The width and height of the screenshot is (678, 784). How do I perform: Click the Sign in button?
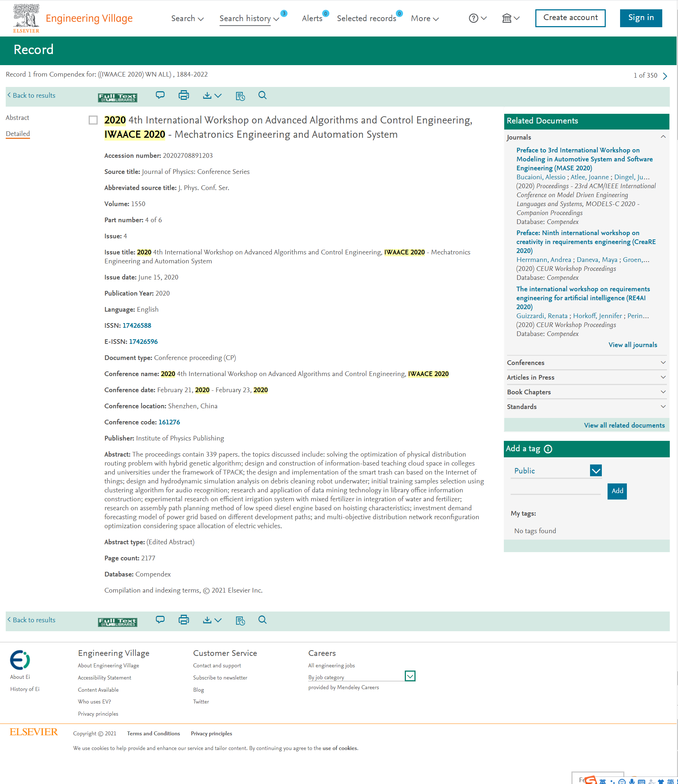[x=640, y=18]
